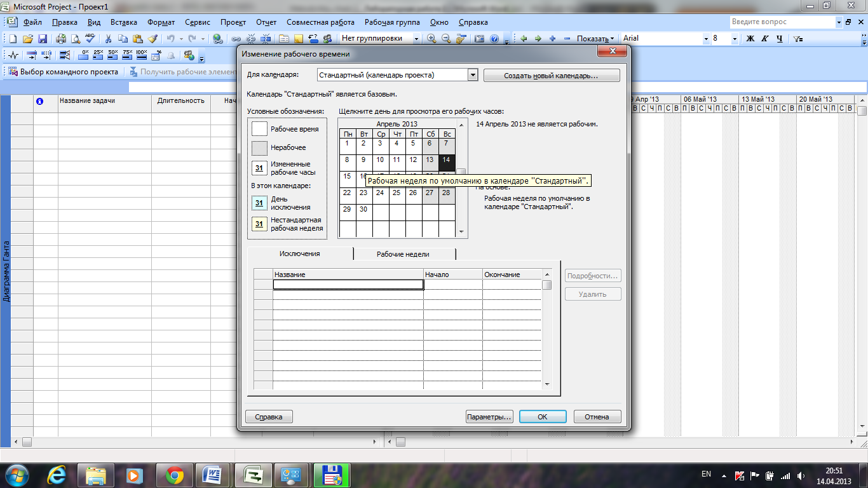Click 'Выбор командного проекта' toolbar button

pyautogui.click(x=64, y=72)
